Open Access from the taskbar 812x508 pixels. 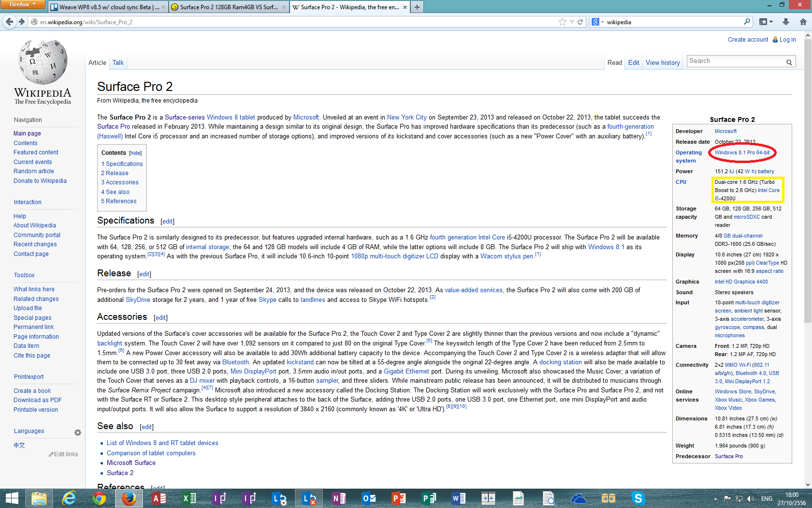pyautogui.click(x=159, y=498)
